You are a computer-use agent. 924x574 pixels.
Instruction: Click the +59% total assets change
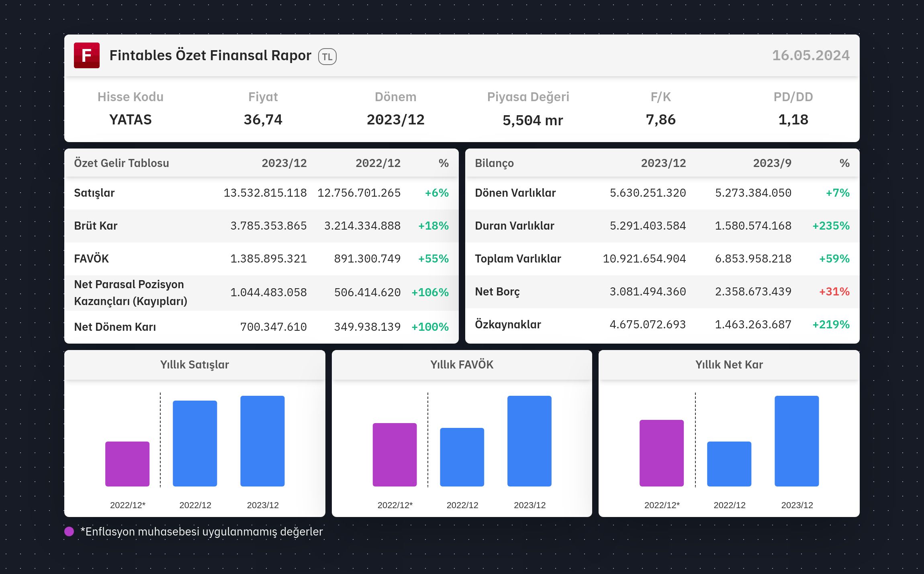(834, 259)
